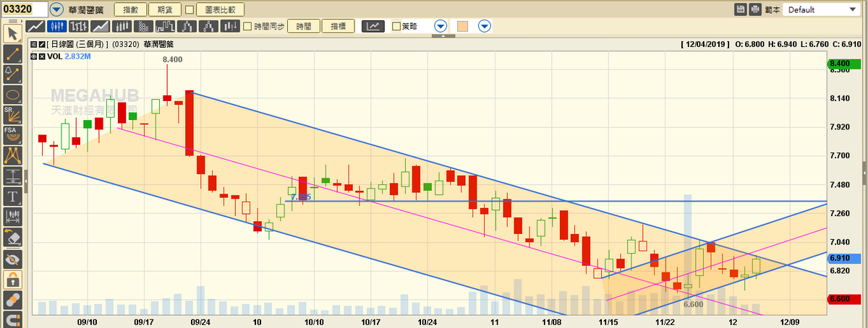868x328 pixels.
Task: Select the text annotation tool
Action: point(12,196)
